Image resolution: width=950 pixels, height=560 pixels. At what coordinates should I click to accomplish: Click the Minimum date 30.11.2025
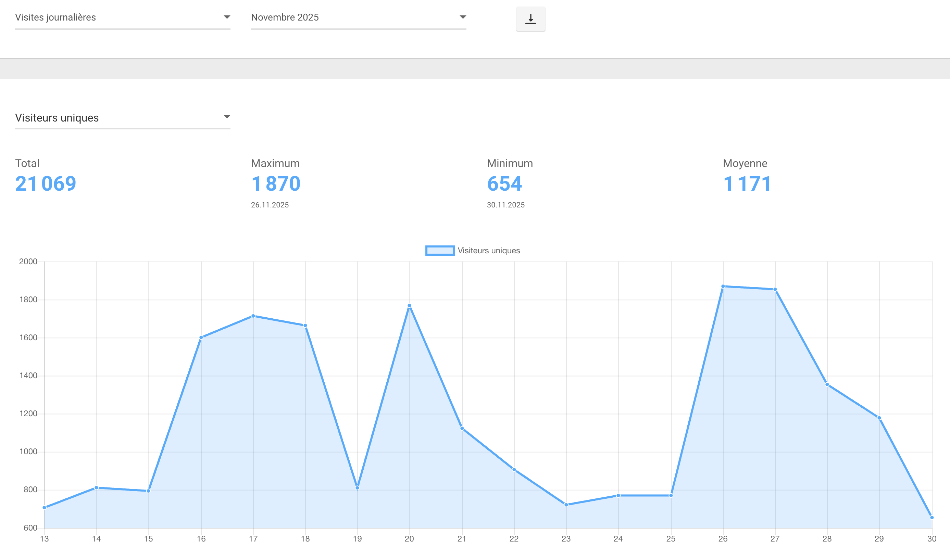505,205
